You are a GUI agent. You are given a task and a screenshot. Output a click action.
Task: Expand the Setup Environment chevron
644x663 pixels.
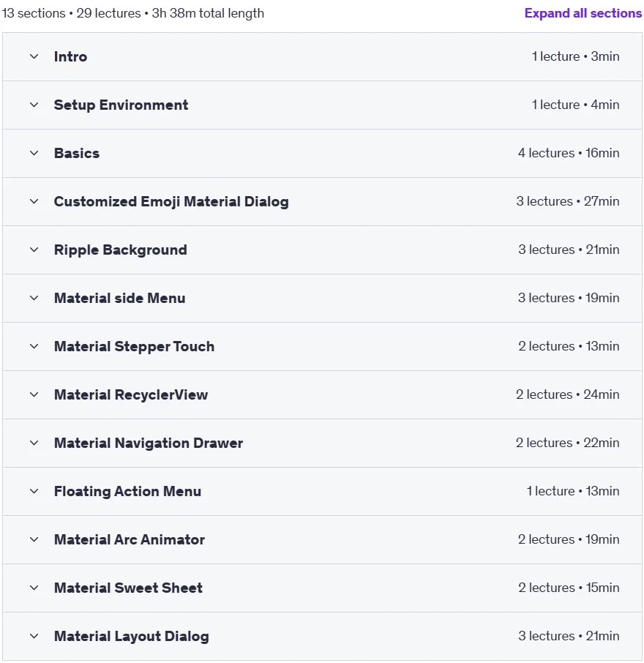[x=34, y=105]
